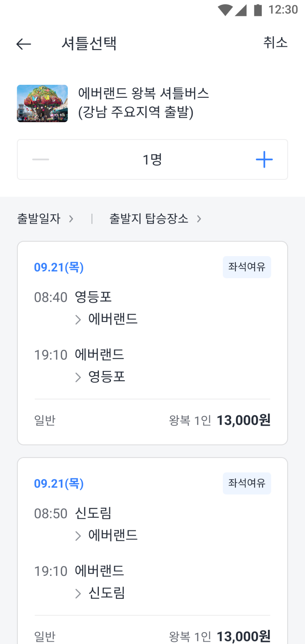Viewport: 305px width, 644px height.
Task: Tap the cellular signal icon
Action: point(241,10)
